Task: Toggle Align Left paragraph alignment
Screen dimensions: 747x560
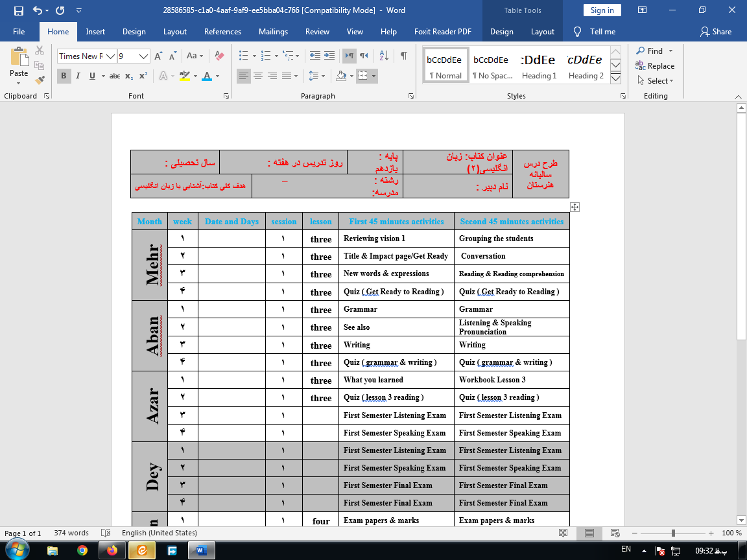Action: tap(243, 76)
